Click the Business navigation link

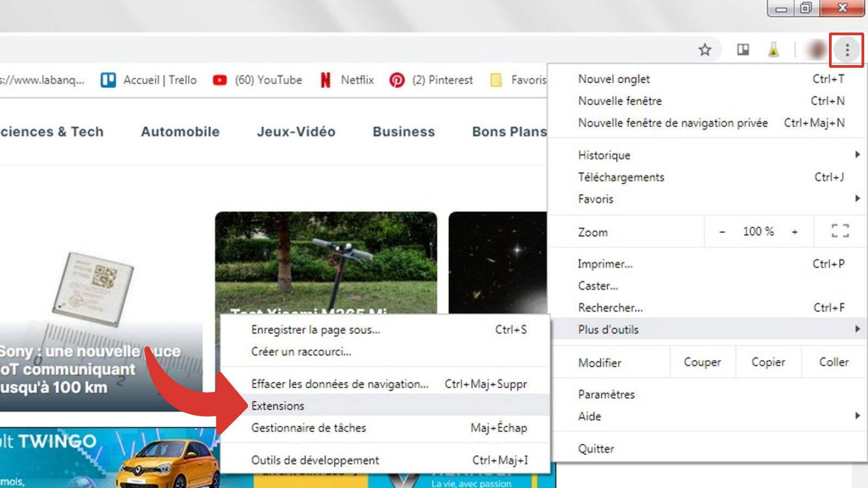(x=404, y=131)
